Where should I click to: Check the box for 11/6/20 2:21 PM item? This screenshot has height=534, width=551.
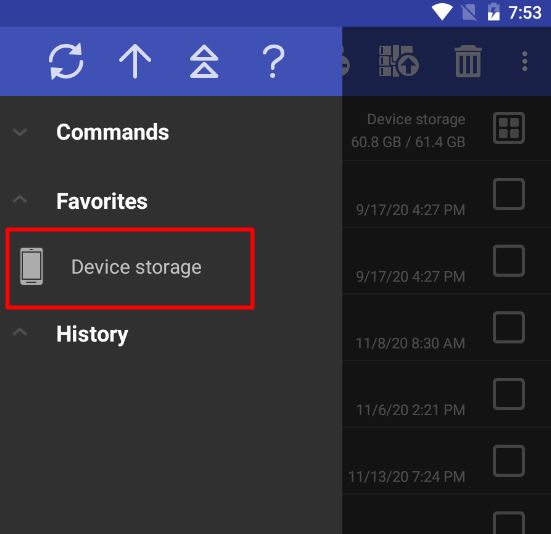pos(509,394)
